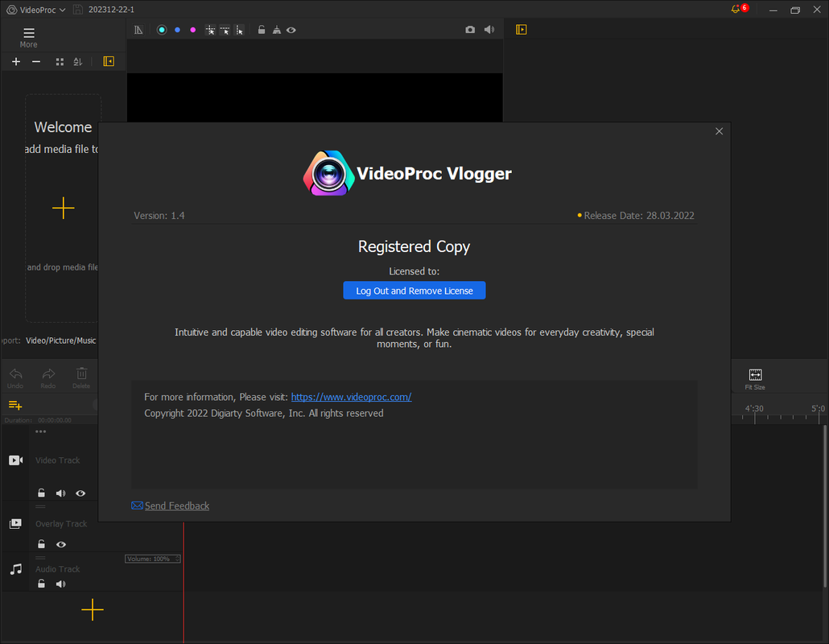Click the Overlay Track label

(x=61, y=524)
